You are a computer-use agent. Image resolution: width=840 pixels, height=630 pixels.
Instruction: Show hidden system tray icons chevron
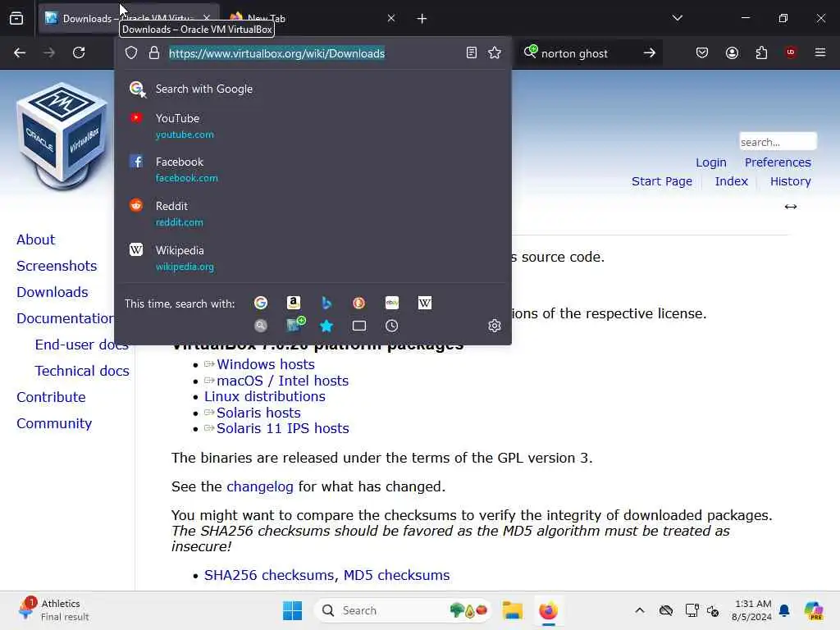pyautogui.click(x=640, y=610)
